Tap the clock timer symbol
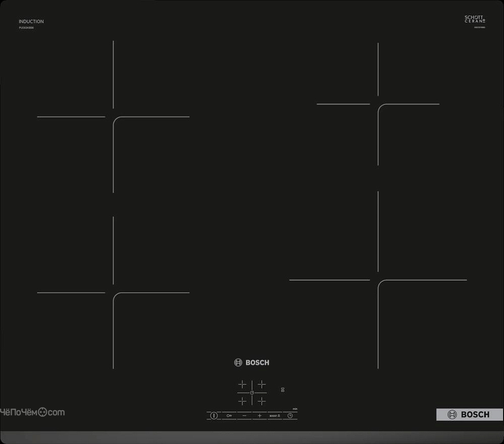Image resolution: width=504 pixels, height=444 pixels. click(290, 415)
